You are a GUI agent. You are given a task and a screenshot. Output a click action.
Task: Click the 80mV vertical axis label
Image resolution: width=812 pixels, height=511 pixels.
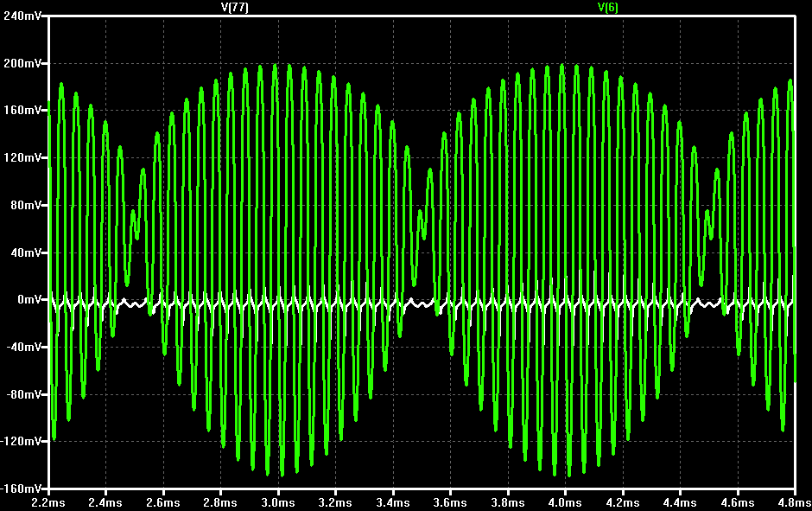[26, 205]
